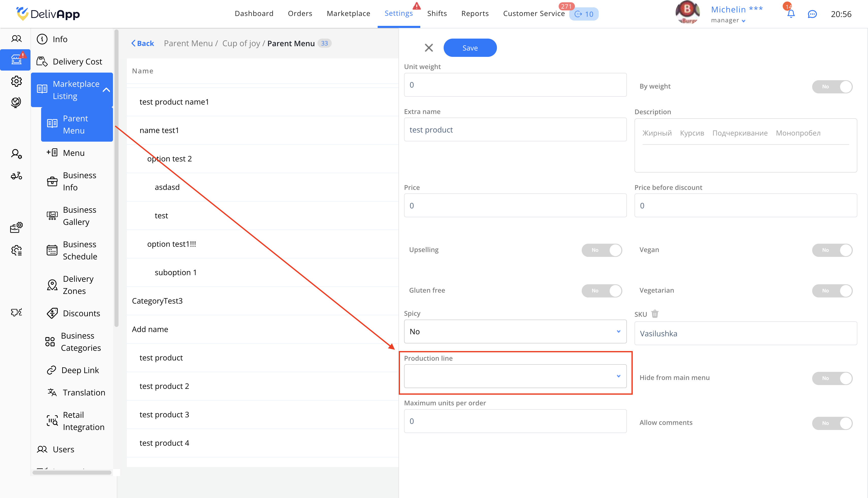This screenshot has width=868, height=498.
Task: Click the notification bell icon
Action: (791, 14)
